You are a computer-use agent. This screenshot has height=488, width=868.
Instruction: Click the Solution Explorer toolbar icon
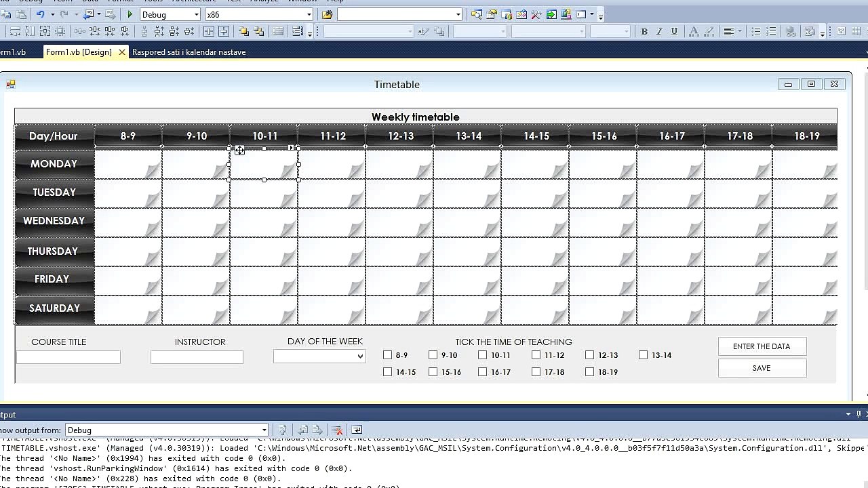point(477,14)
